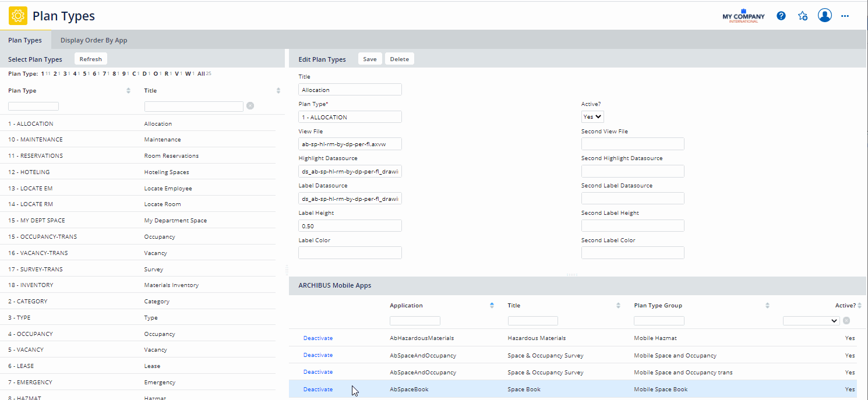Deactivate the Mobile Space and Occupancy trans row
Viewport: 868px width, 400px height.
pyautogui.click(x=318, y=372)
